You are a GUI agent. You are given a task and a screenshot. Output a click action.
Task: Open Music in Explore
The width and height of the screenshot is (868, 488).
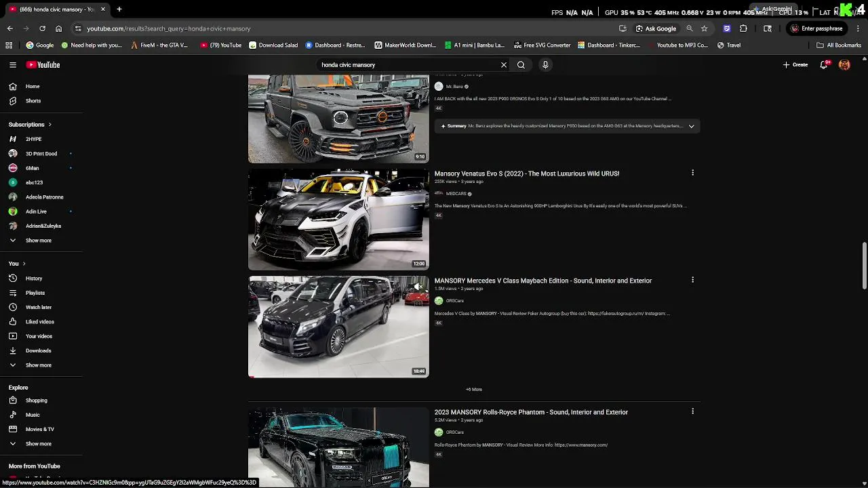pos(33,414)
